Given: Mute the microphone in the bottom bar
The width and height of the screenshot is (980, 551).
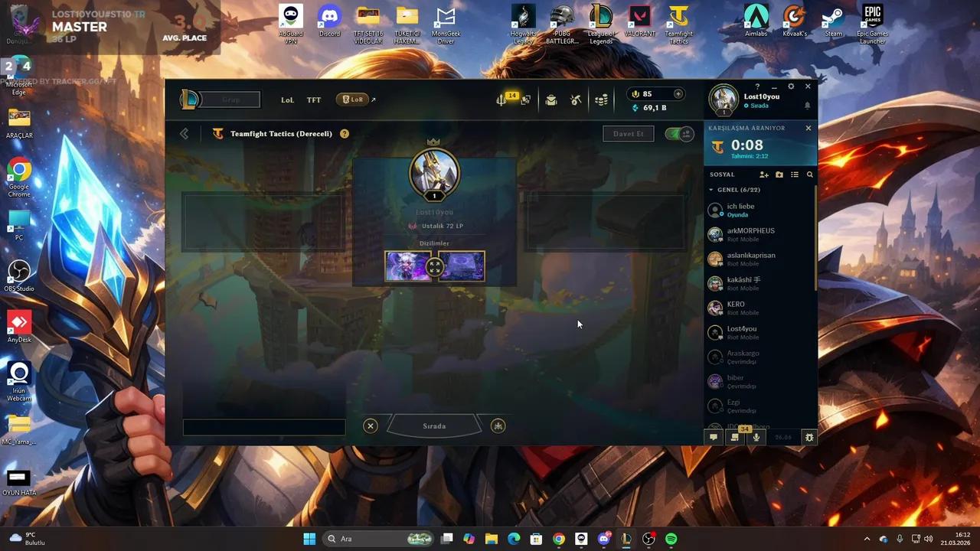Looking at the screenshot, I should click(756, 437).
